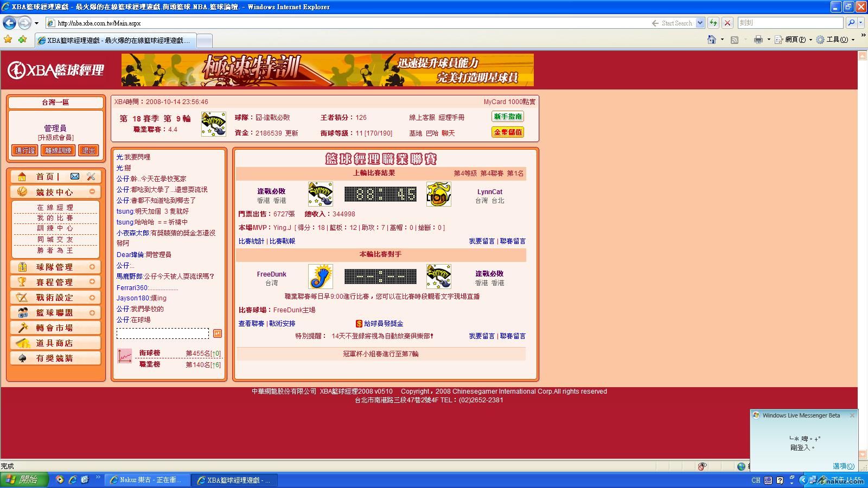Click the 離線訓練 button
The image size is (868, 488).
pos(58,150)
